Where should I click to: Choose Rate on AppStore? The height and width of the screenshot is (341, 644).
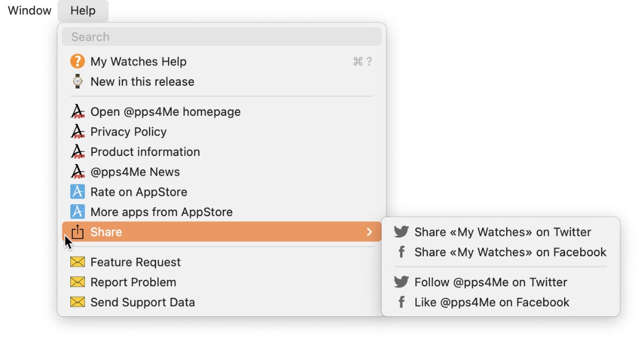click(222, 192)
